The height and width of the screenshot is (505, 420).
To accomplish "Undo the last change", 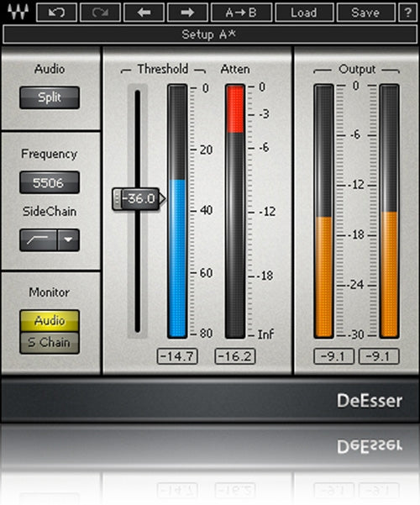I will coord(56,13).
